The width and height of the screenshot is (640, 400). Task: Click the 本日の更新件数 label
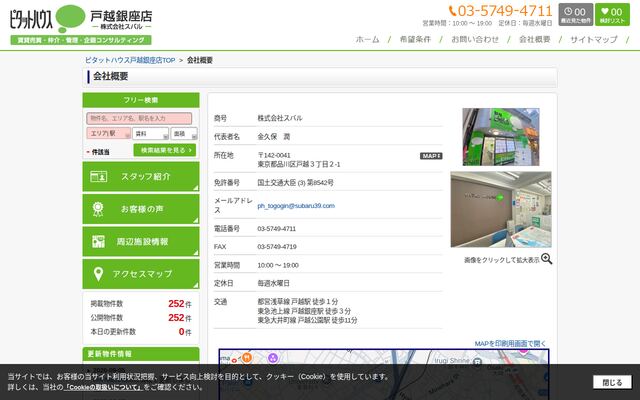[x=113, y=332]
